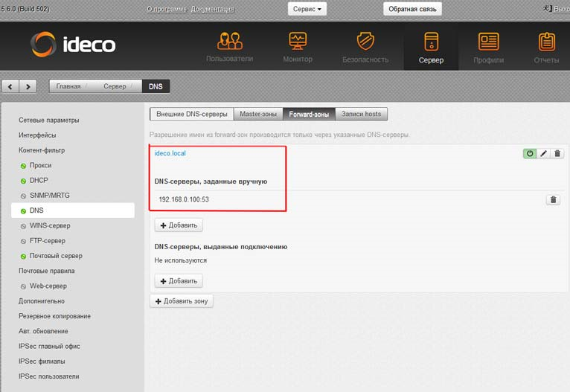Viewport: 570px width, 392px height.
Task: Click the Обратная связь button
Action: click(412, 9)
